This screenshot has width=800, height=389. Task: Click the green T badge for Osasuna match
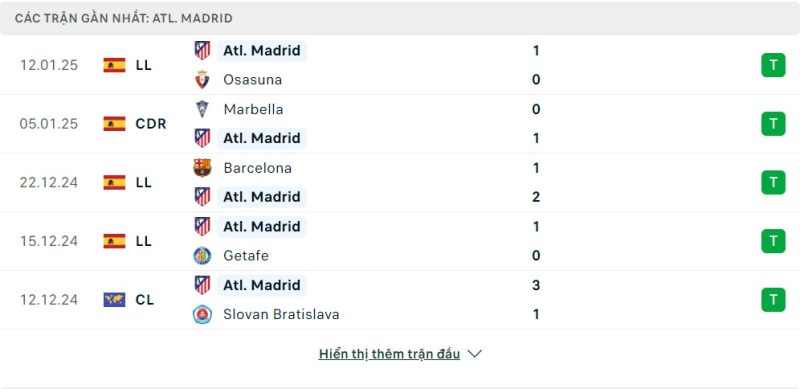tap(773, 65)
